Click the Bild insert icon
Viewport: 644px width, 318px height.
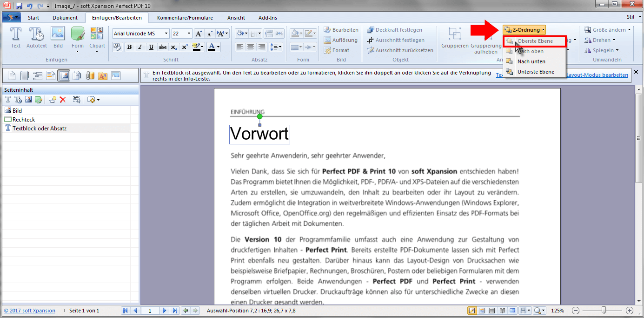click(58, 38)
